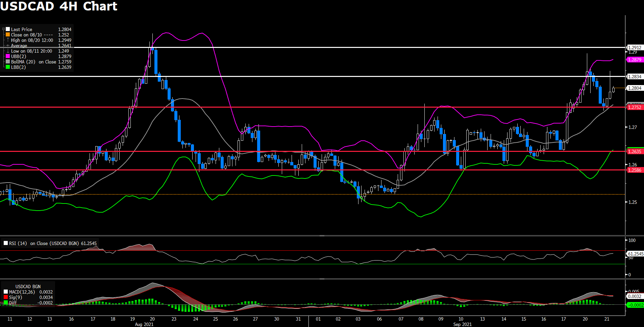Click the 1.27 price axis tick
The width and height of the screenshot is (644, 327).
pyautogui.click(x=633, y=127)
